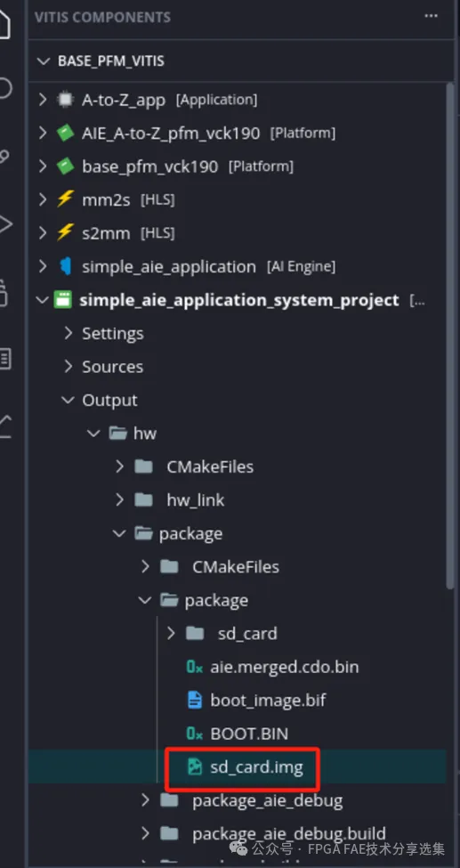
Task: Expand the s2mm HLS component
Action: (43, 233)
